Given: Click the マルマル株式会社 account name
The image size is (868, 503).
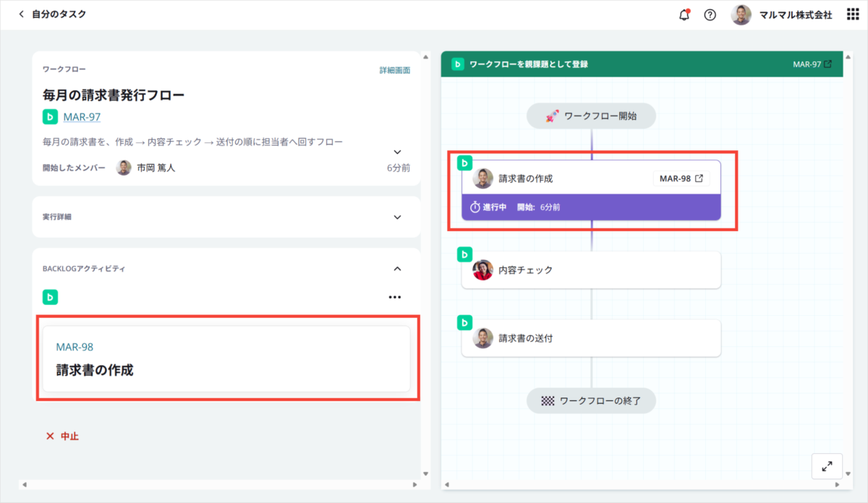Looking at the screenshot, I should tap(796, 14).
